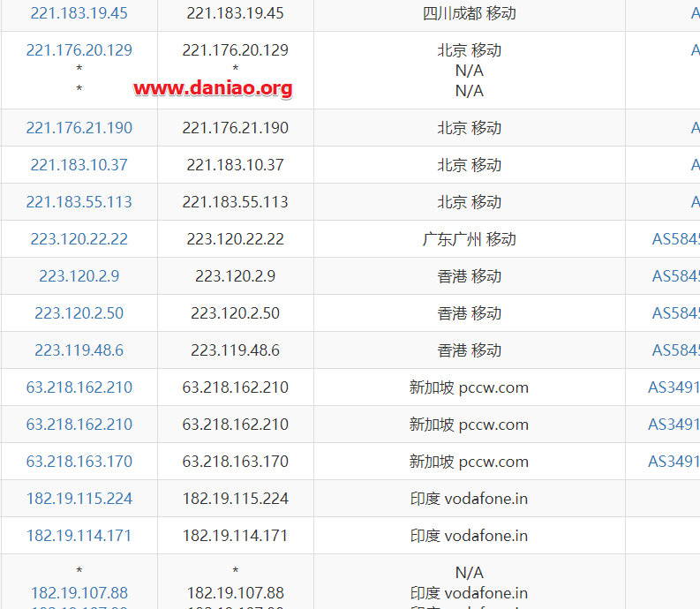Visit the 182.19.114.171 IP link
Image resolution: width=700 pixels, height=609 pixels.
79,536
